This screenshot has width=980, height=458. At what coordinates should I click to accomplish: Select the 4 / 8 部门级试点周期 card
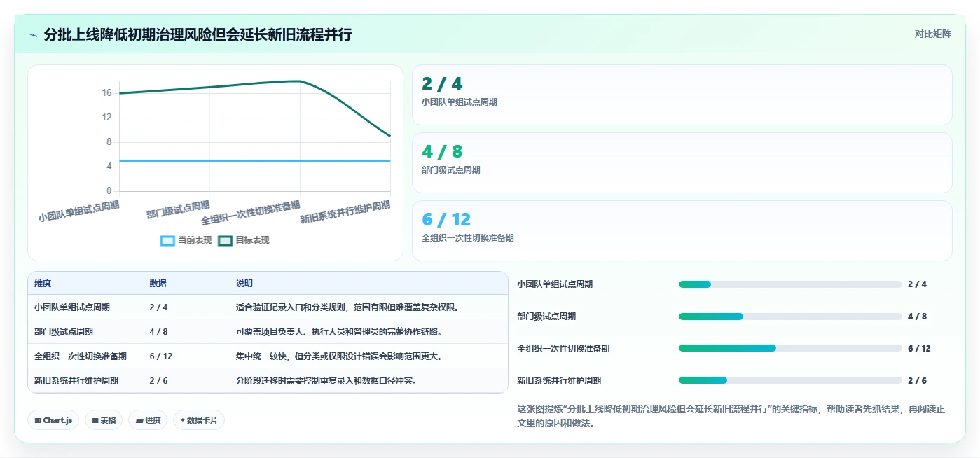[682, 162]
